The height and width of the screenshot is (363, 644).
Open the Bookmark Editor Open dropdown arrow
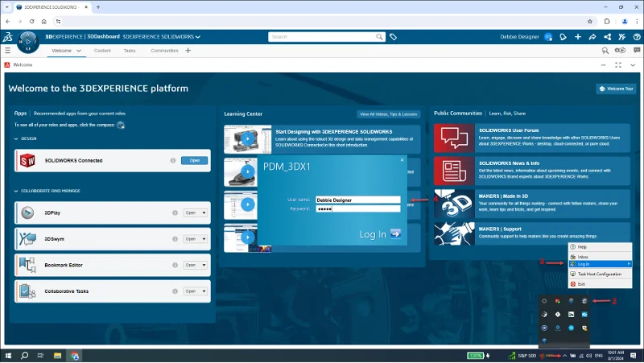tap(204, 266)
